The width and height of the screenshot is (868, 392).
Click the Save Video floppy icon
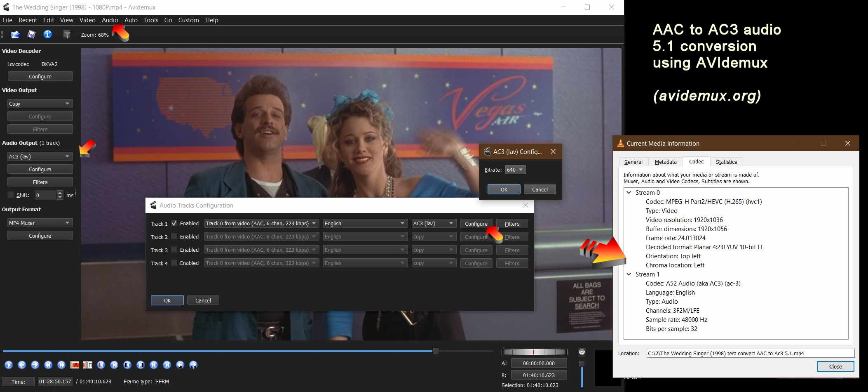(x=31, y=35)
